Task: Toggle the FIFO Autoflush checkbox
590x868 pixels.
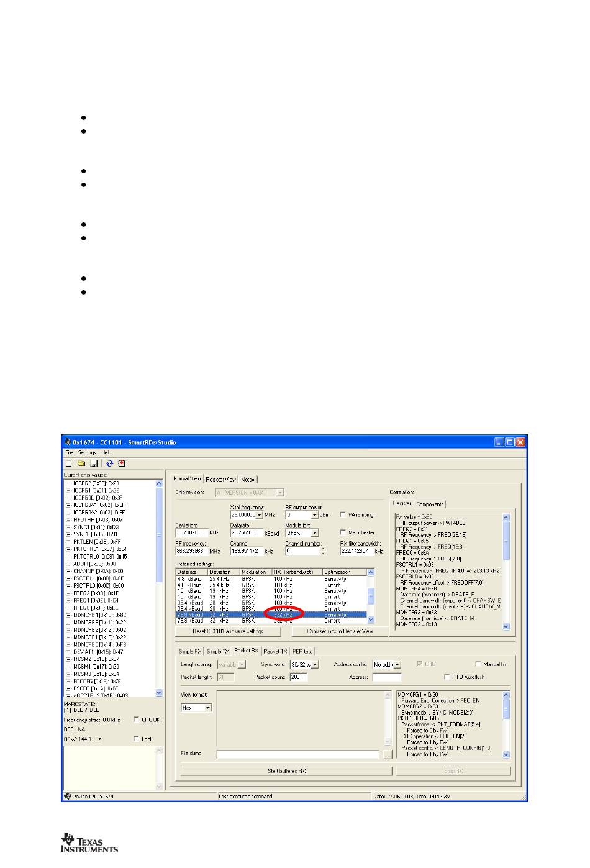Action: [447, 677]
